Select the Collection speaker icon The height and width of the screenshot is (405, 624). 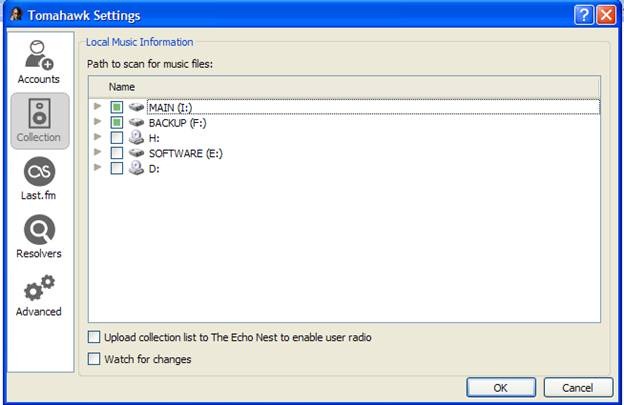[39, 112]
